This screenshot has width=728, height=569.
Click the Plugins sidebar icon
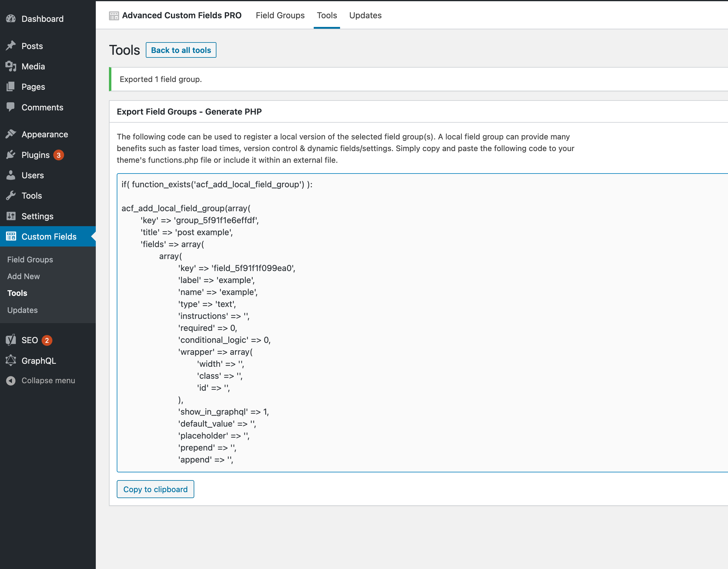coord(11,155)
